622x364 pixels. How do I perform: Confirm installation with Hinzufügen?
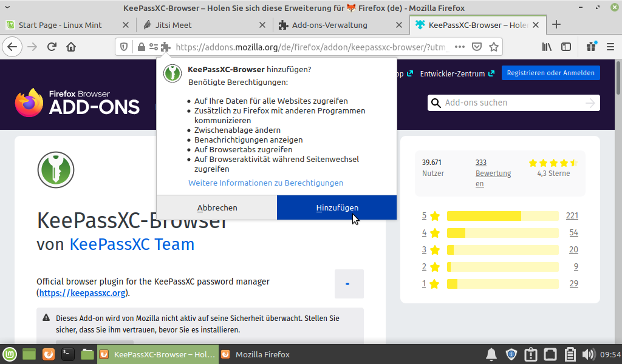click(337, 207)
